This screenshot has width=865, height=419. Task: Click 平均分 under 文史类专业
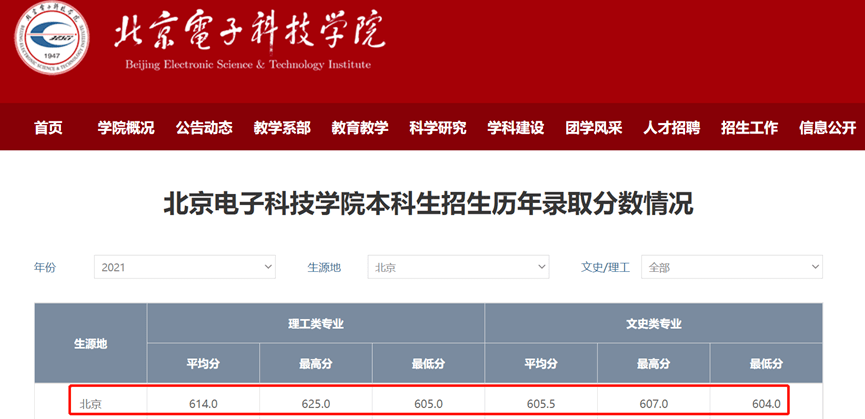541,363
